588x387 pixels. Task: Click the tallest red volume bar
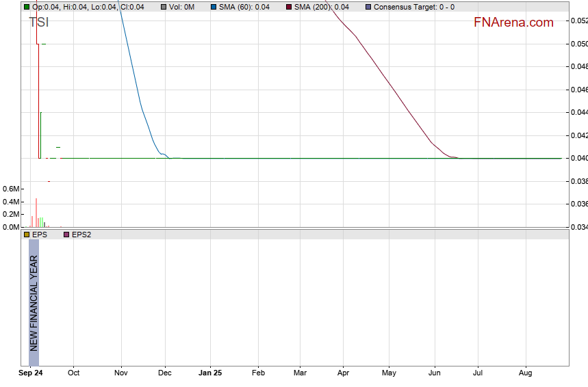tap(36, 213)
